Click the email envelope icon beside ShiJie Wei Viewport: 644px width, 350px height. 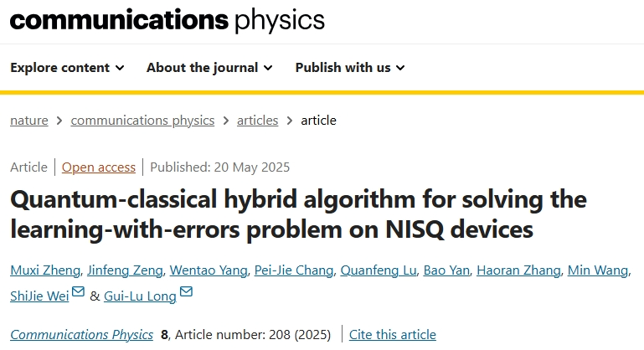78,292
